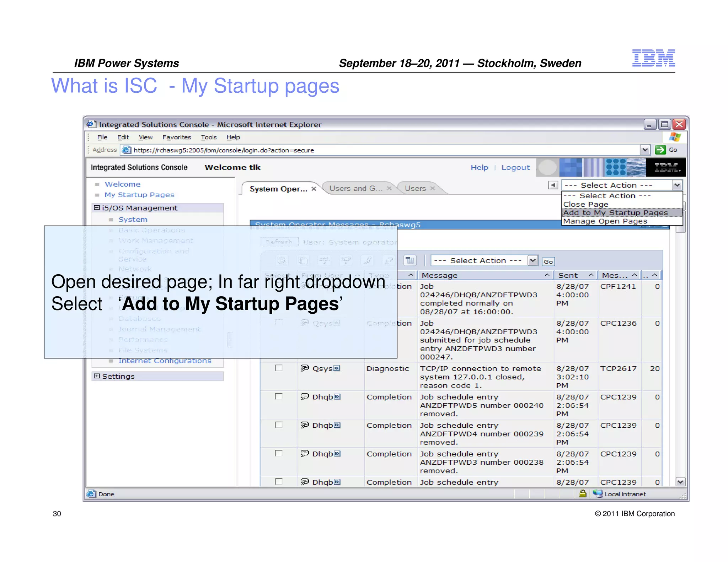728x562 pixels.
Task: Sort by Mes... column arrow
Action: coord(635,275)
